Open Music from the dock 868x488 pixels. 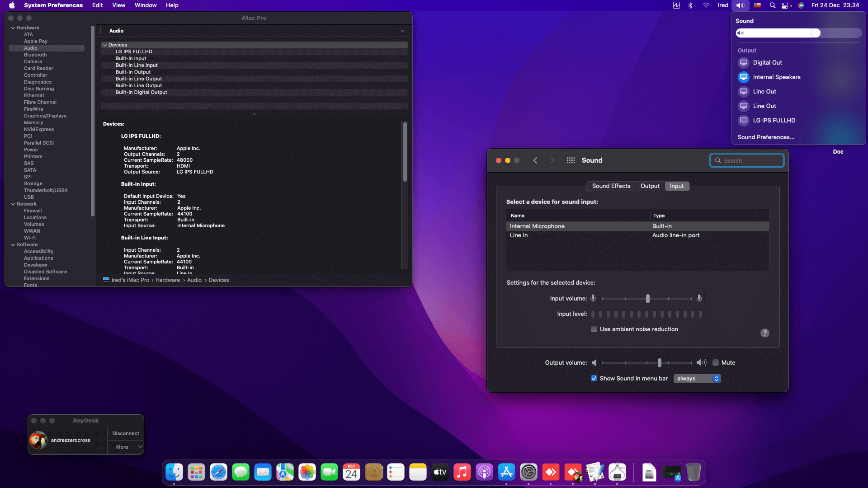462,473
